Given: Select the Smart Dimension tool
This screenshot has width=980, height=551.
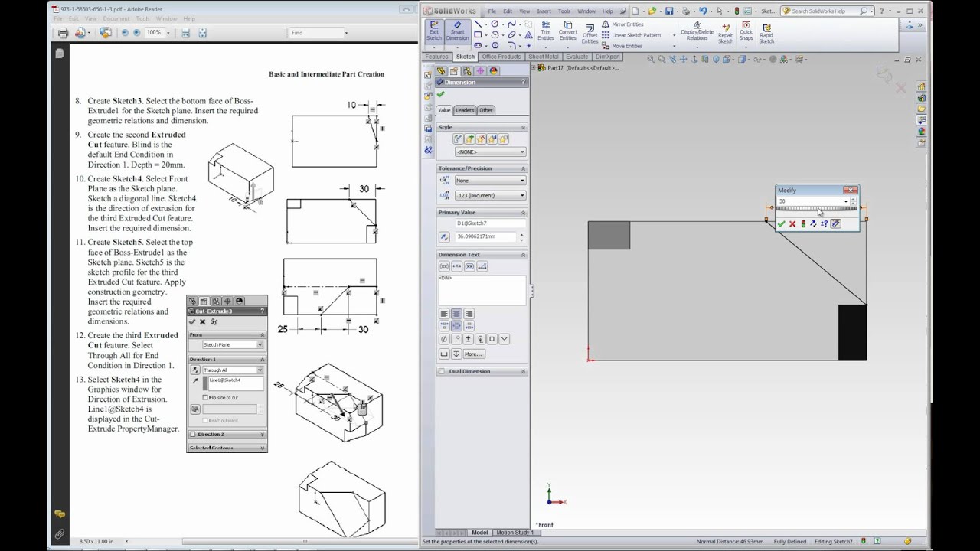Looking at the screenshot, I should click(457, 31).
